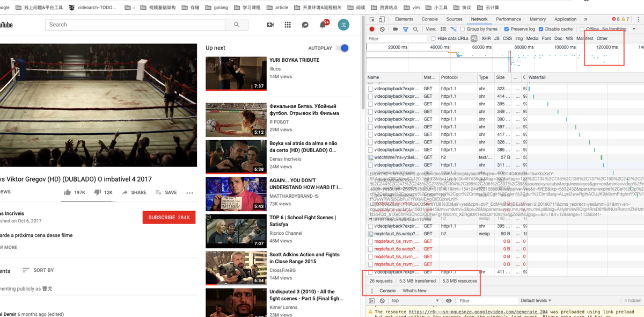Uncheck the Preserve log checkbox
The height and width of the screenshot is (317, 644).
click(x=507, y=29)
